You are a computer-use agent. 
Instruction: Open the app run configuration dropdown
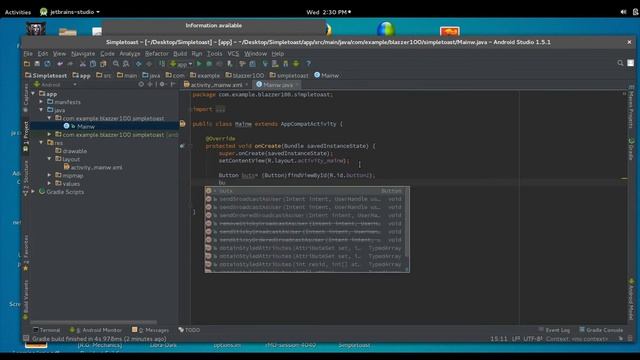[x=181, y=64]
